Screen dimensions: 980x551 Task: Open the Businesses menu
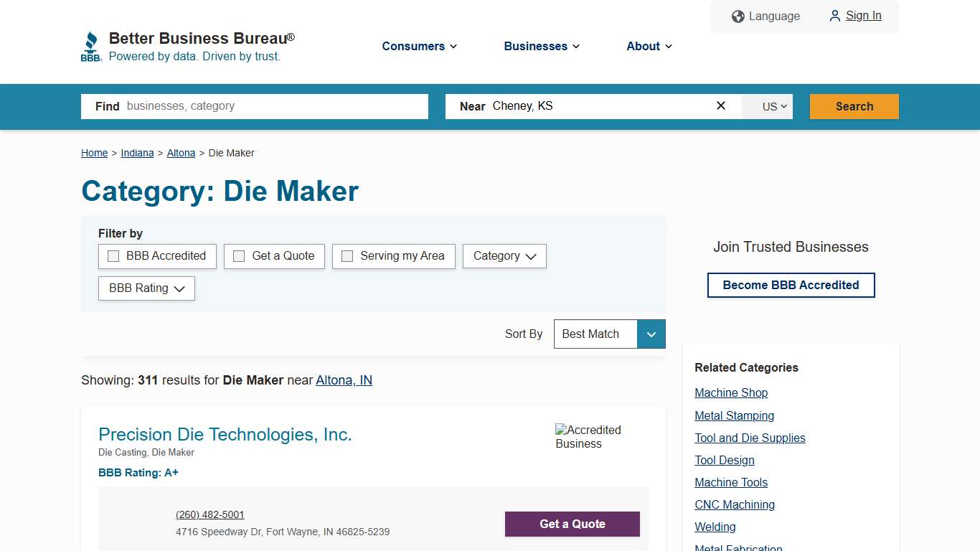pyautogui.click(x=541, y=46)
